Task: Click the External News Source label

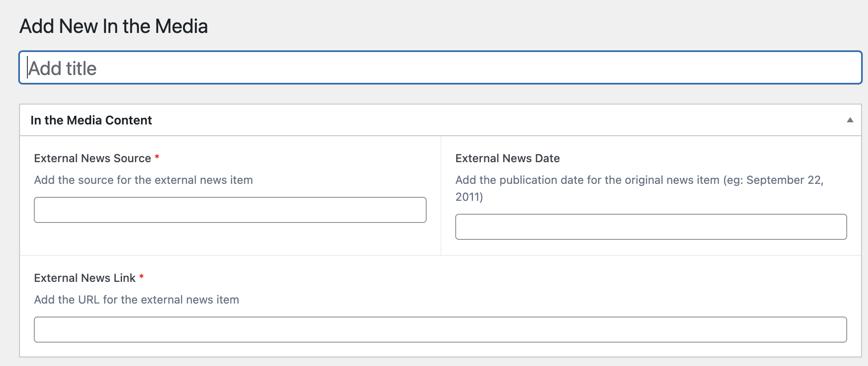Action: tap(92, 158)
